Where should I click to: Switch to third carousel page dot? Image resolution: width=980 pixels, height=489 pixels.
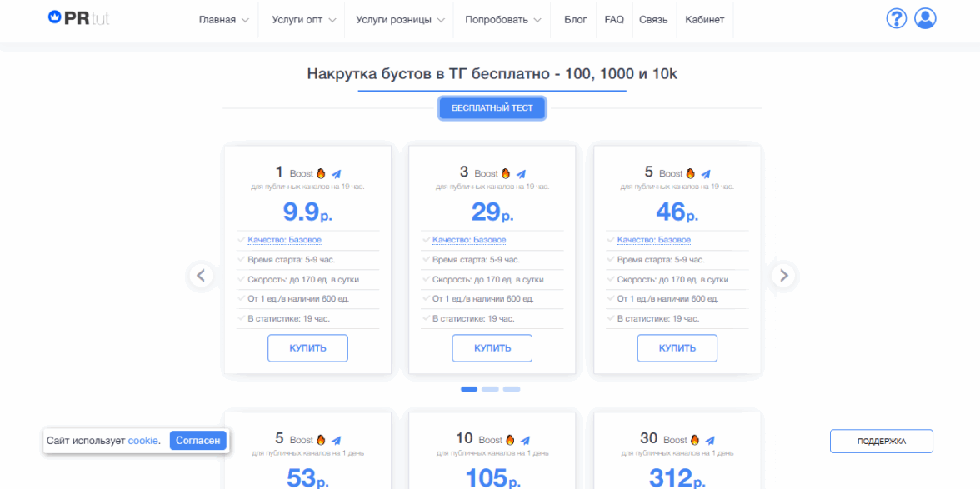[x=511, y=389]
